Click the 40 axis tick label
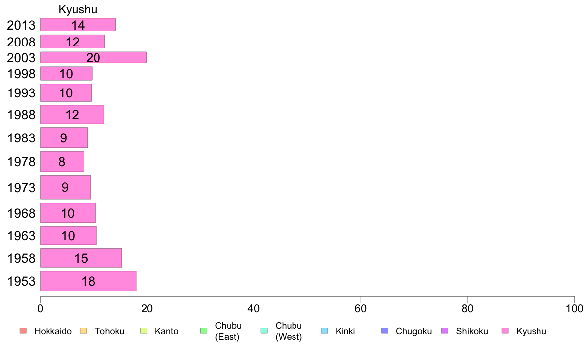 point(254,309)
